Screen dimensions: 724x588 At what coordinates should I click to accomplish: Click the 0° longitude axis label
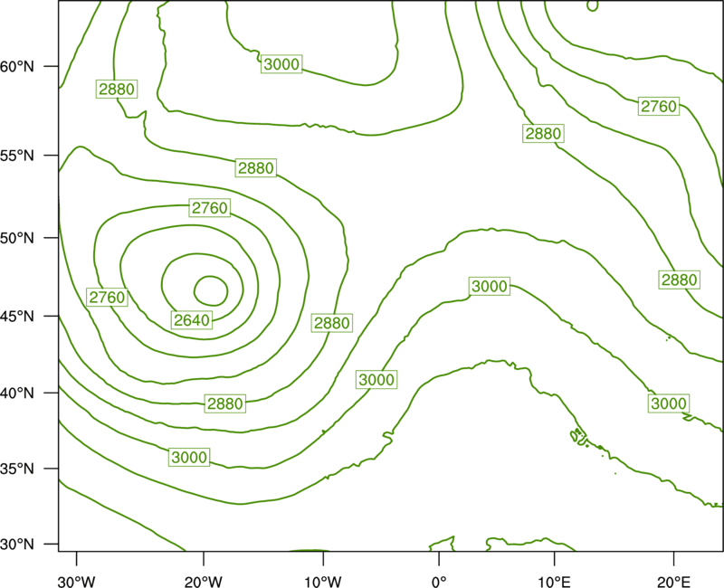point(439,582)
